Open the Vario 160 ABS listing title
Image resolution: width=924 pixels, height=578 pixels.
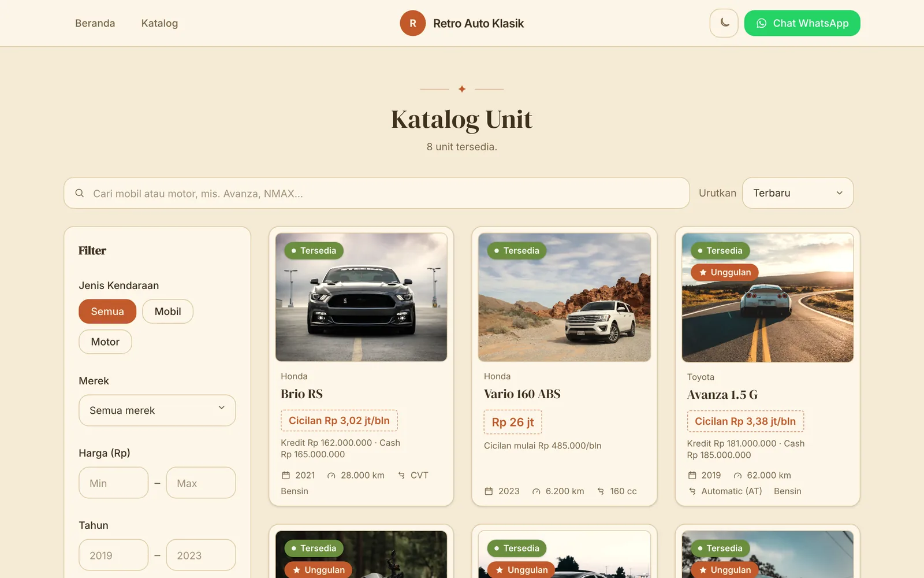522,394
